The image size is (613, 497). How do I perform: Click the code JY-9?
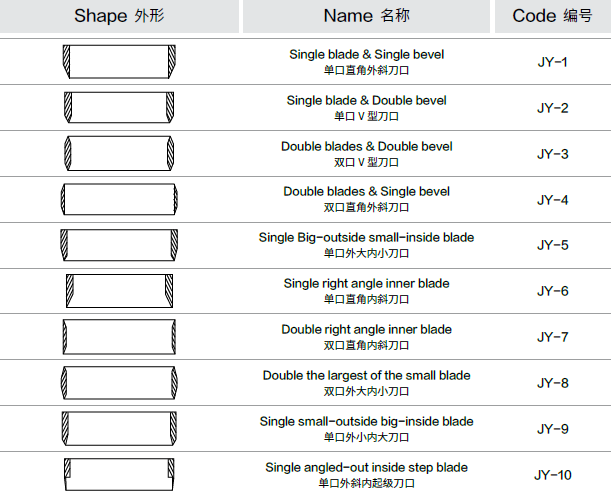(x=552, y=429)
